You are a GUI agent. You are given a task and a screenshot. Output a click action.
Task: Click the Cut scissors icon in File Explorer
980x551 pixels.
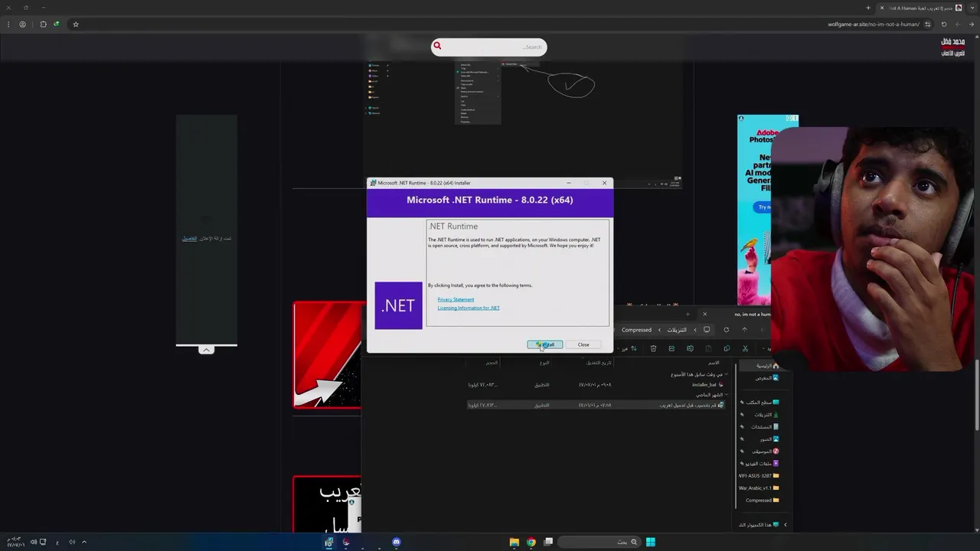click(745, 348)
